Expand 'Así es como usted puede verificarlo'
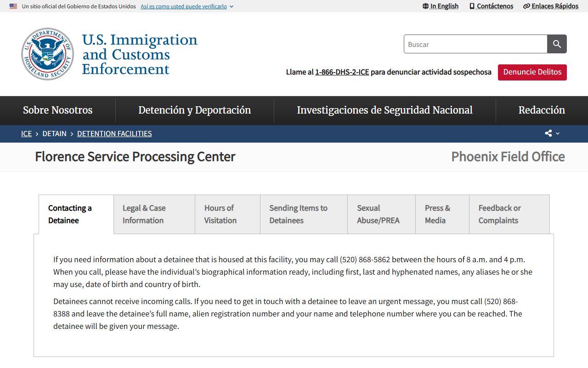Image resolution: width=588 pixels, height=368 pixels. (x=187, y=6)
